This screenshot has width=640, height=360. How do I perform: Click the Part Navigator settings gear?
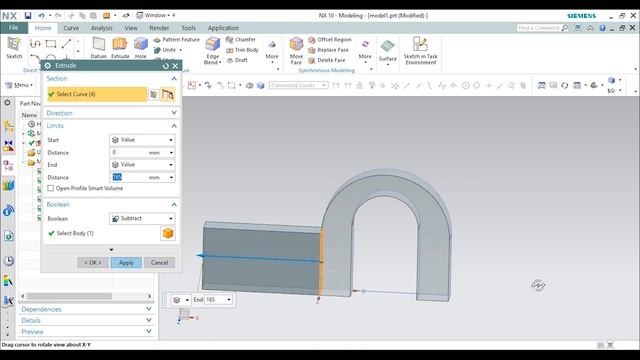click(x=7, y=103)
